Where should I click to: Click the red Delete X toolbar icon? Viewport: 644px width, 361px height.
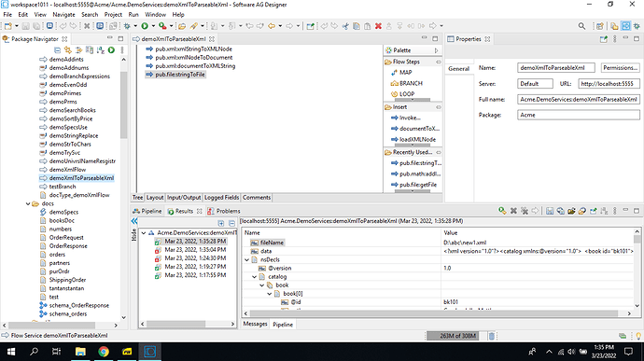(x=378, y=26)
